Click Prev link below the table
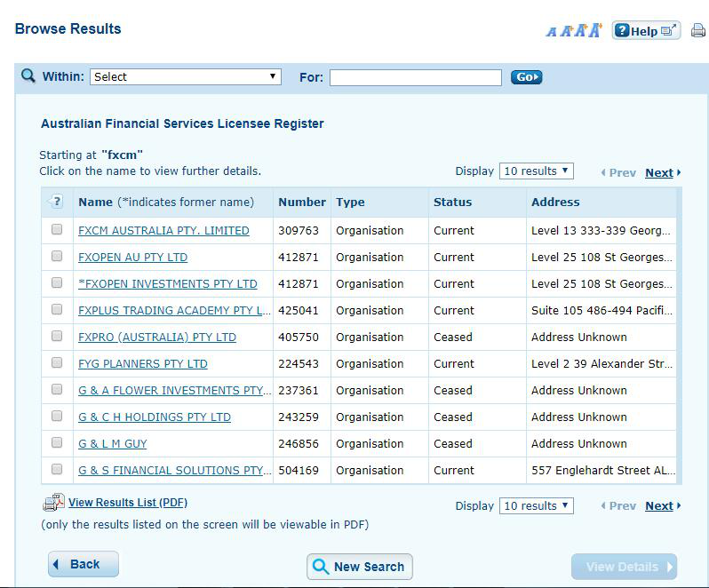Image resolution: width=709 pixels, height=588 pixels. click(618, 505)
